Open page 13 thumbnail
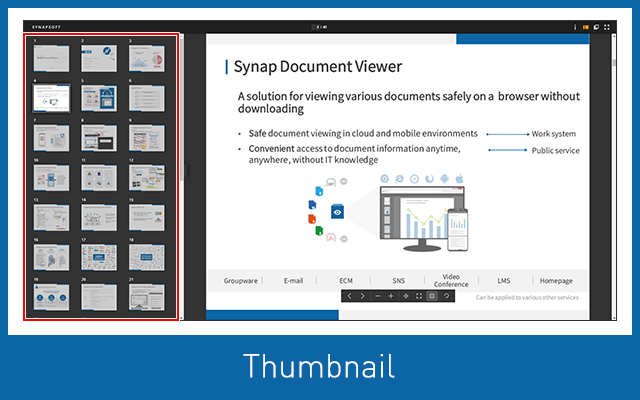 [51, 218]
